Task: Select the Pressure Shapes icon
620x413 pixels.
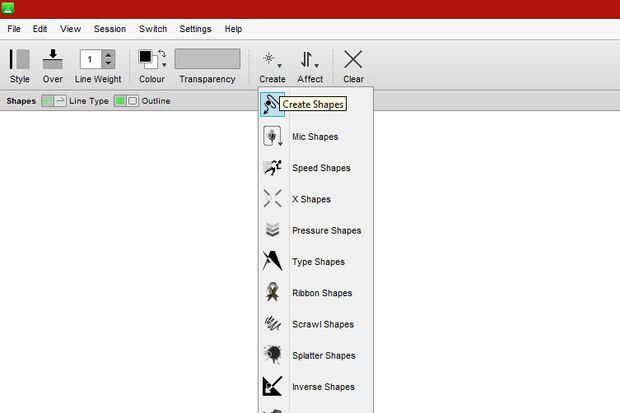Action: click(272, 229)
